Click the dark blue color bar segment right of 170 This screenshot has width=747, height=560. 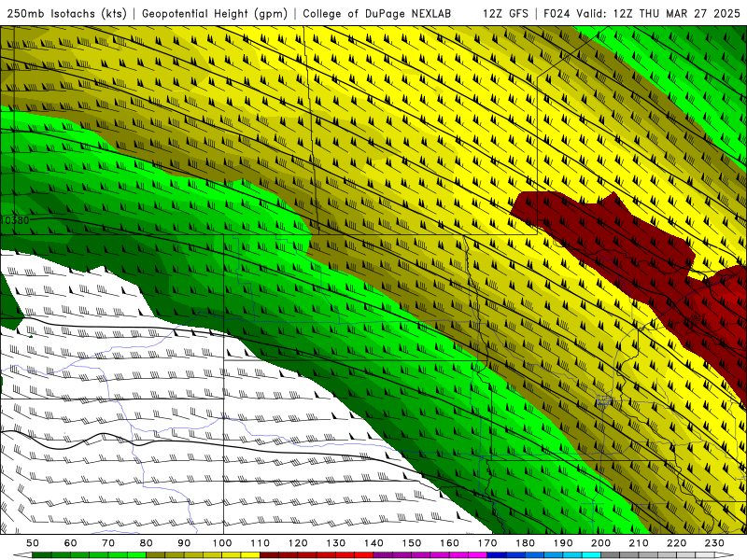pos(497,555)
